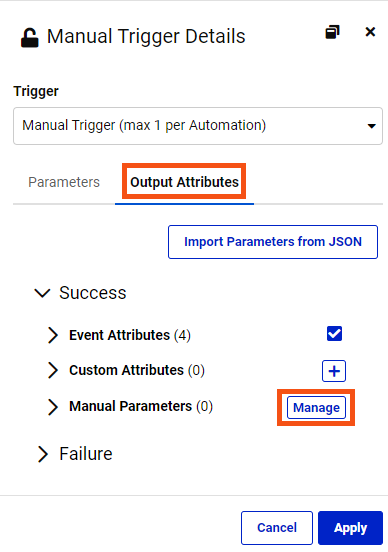Add a custom attribute with plus icon
The image size is (388, 552).
click(x=334, y=371)
